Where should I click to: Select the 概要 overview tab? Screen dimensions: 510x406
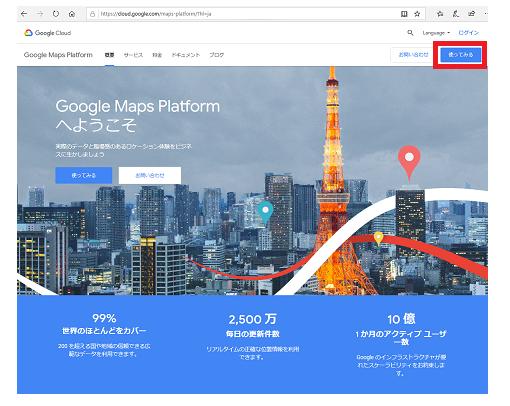(109, 55)
